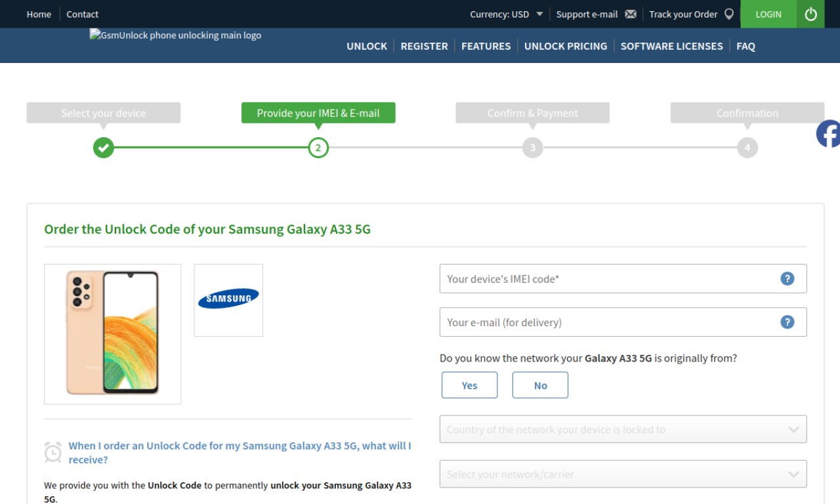Focus the device's IMEI code input field
This screenshot has height=504, width=840.
coord(623,279)
